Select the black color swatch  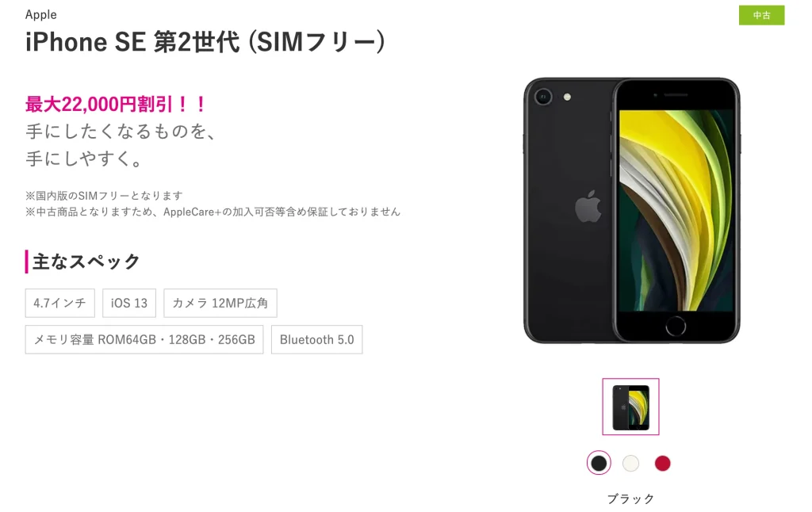point(599,464)
